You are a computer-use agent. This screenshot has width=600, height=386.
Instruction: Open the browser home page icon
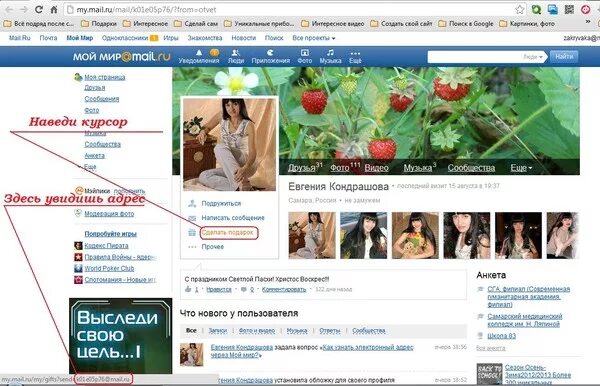pos(54,9)
